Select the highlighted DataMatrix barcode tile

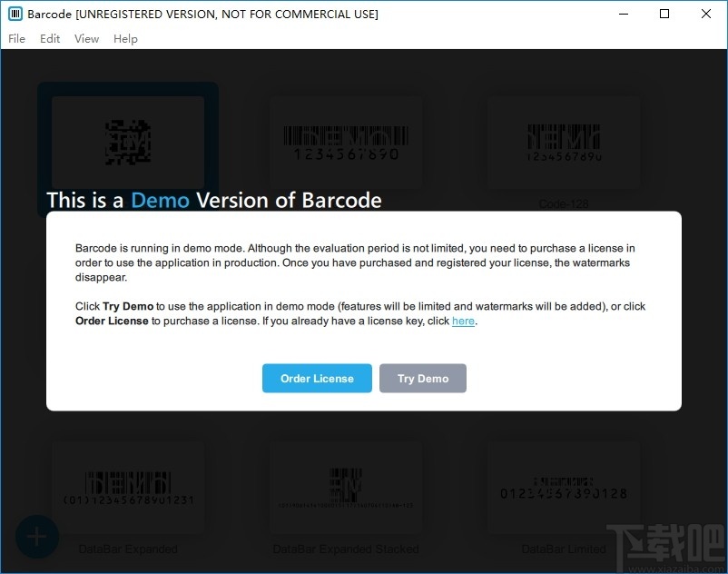[127, 145]
